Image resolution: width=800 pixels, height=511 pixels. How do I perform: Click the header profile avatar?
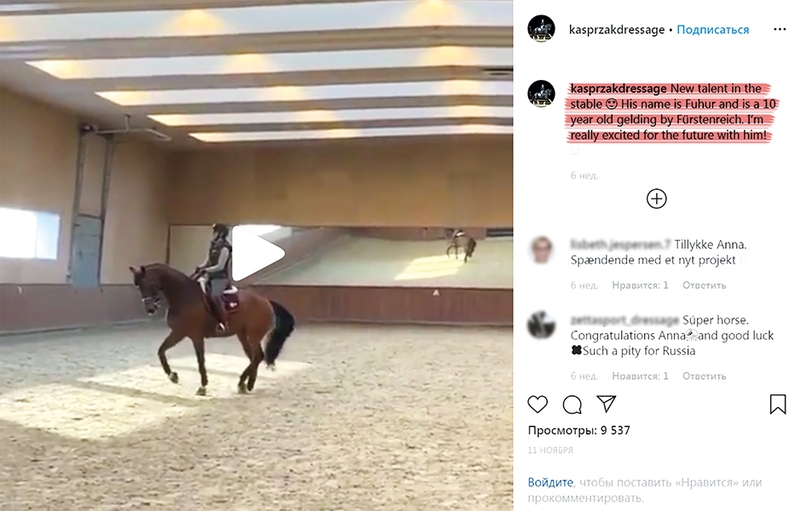541,29
